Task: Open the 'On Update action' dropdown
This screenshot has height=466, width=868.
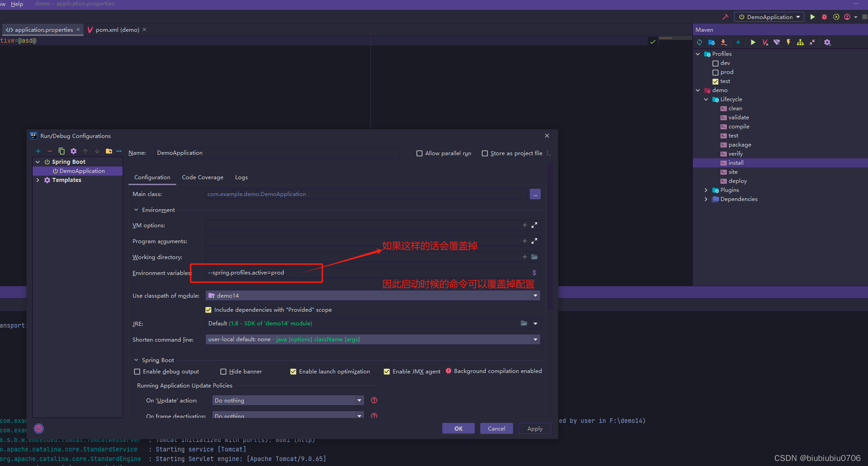Action: (x=358, y=400)
